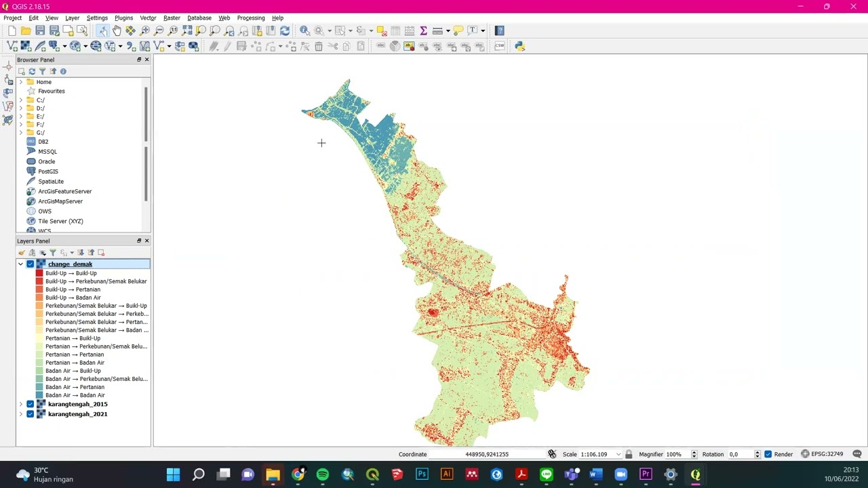The height and width of the screenshot is (488, 868).
Task: Select PostGIS in Browser Panel
Action: click(48, 171)
